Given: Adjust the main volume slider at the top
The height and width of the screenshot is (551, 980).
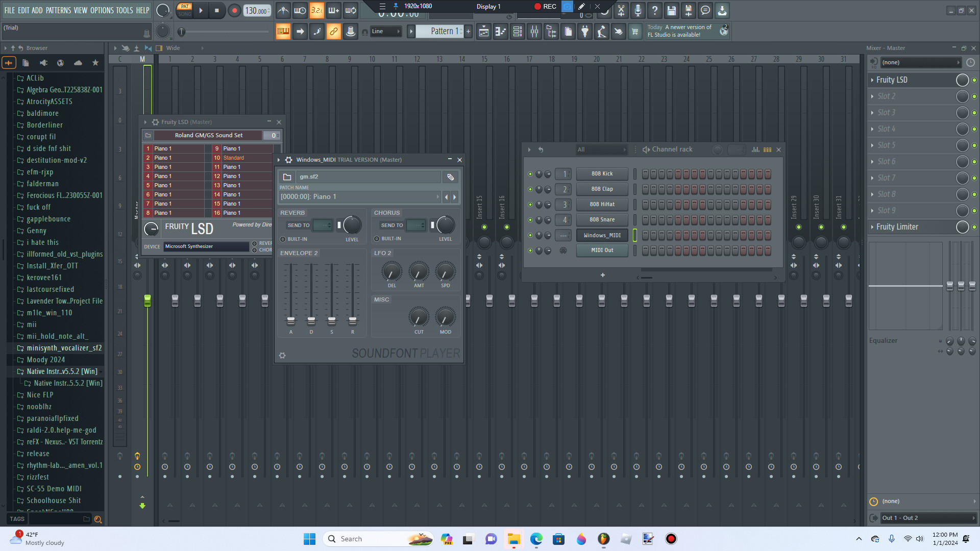Looking at the screenshot, I should (225, 32).
